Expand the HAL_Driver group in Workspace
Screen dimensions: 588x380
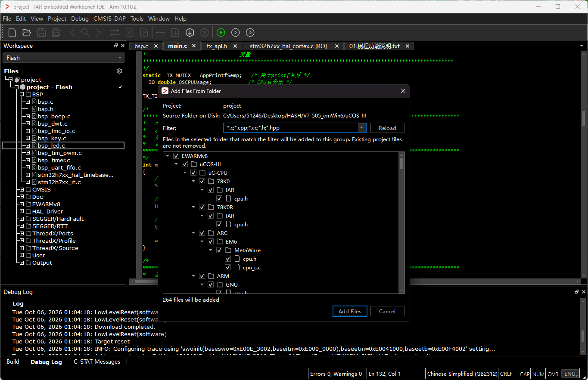tap(22, 212)
